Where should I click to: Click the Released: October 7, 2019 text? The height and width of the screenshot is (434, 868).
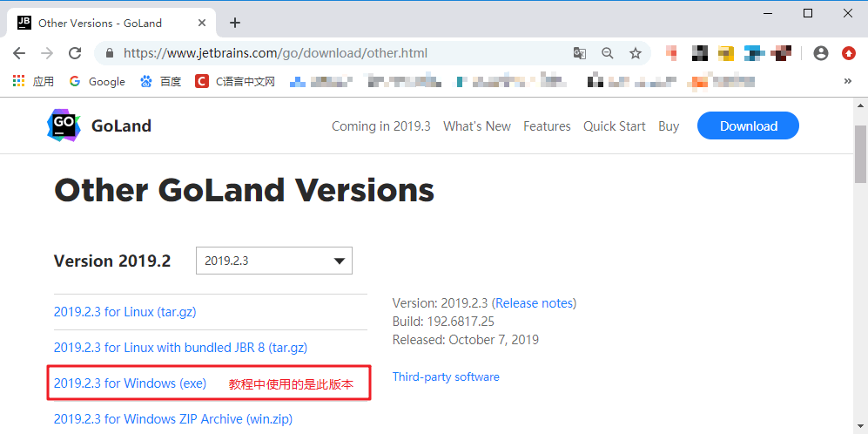[466, 339]
